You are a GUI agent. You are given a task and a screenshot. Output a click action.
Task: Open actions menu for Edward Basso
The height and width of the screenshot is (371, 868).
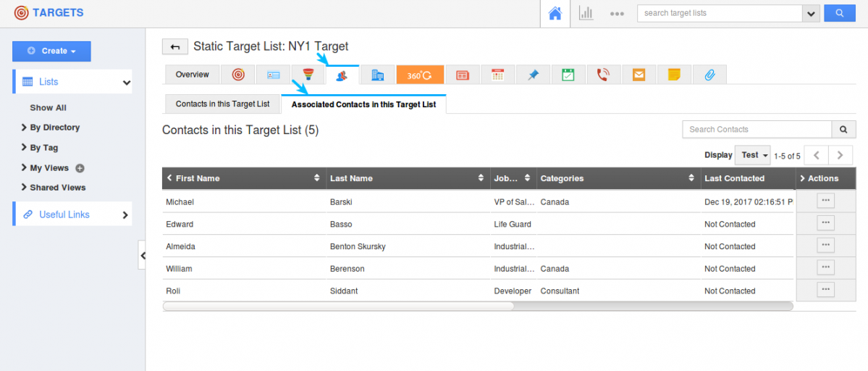[825, 223]
